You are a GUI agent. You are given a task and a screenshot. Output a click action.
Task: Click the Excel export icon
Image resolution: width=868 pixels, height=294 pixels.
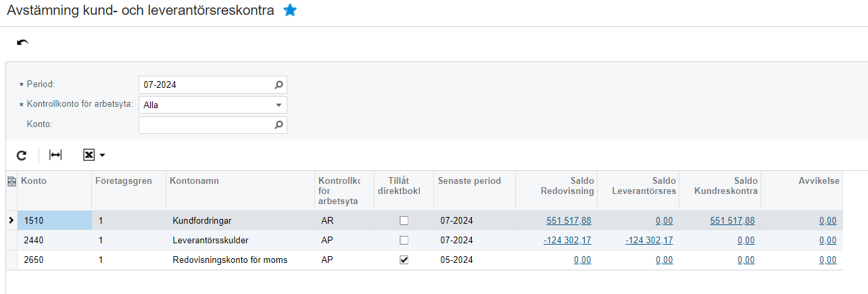[x=89, y=155]
